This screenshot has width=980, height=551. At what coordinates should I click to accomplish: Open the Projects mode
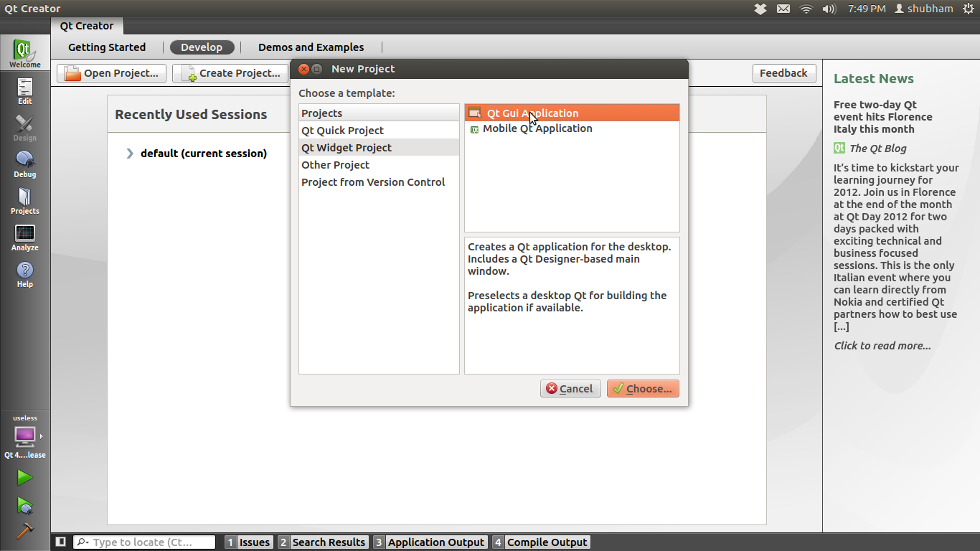[24, 201]
